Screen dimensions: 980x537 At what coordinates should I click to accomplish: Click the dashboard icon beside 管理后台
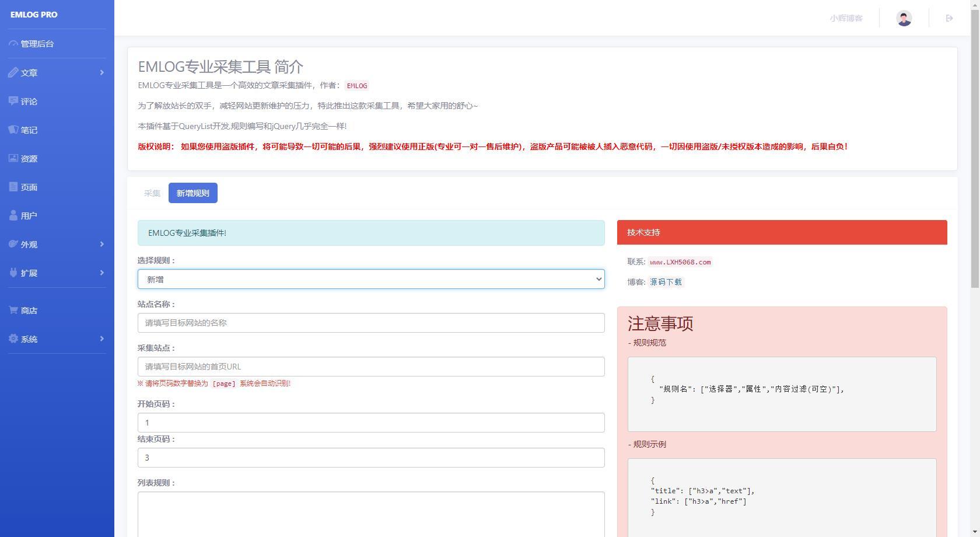pyautogui.click(x=13, y=44)
